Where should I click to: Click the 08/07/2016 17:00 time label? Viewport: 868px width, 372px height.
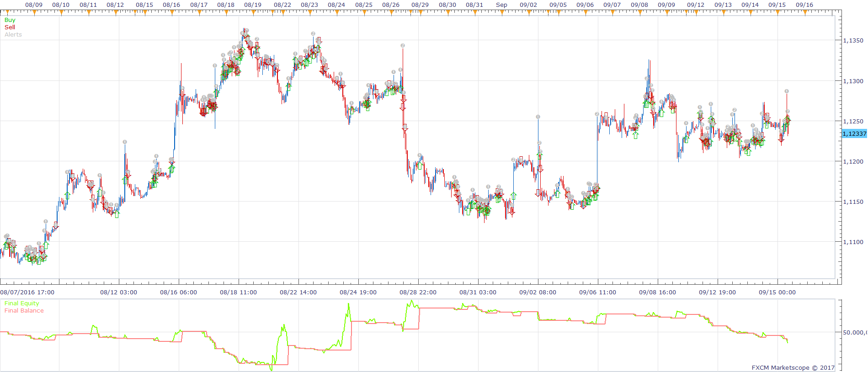27,292
